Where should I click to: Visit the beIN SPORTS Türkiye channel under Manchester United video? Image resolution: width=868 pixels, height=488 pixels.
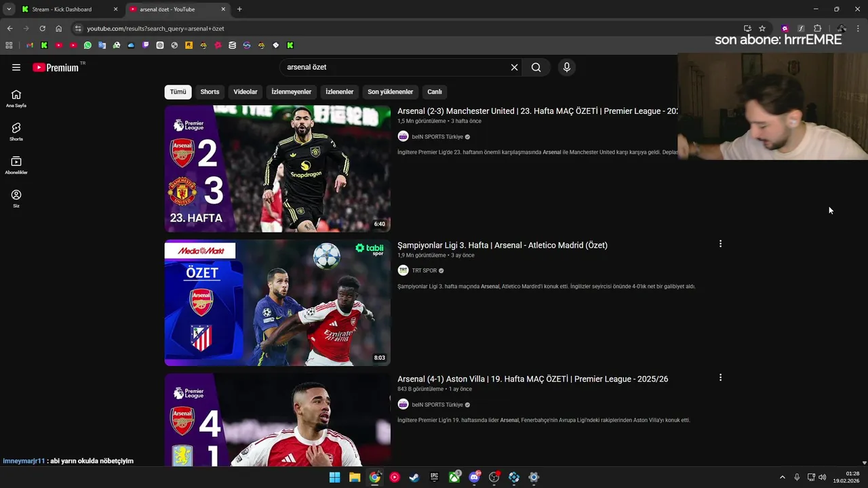click(x=437, y=137)
